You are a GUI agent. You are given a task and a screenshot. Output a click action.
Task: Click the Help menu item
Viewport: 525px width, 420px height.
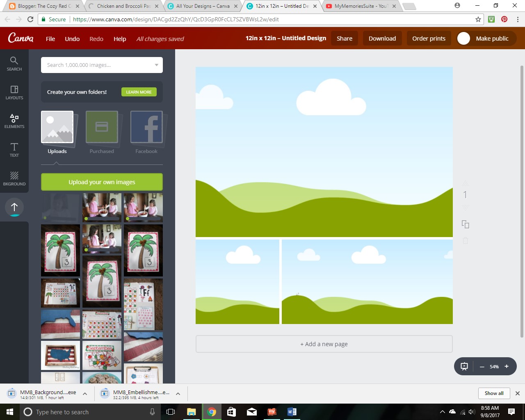(120, 39)
